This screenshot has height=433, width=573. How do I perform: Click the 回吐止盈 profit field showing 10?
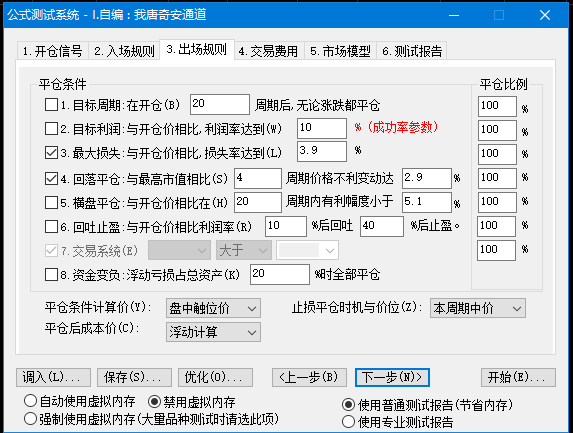pos(286,226)
